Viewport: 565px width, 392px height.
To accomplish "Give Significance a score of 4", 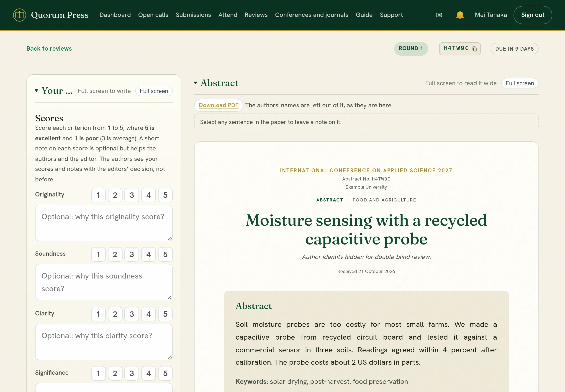I will (x=149, y=373).
